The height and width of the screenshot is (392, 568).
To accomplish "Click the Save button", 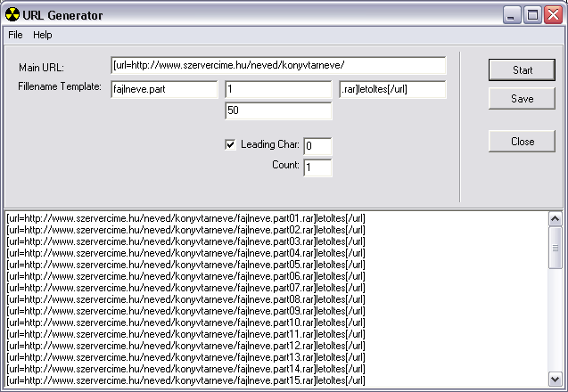I will tap(522, 99).
